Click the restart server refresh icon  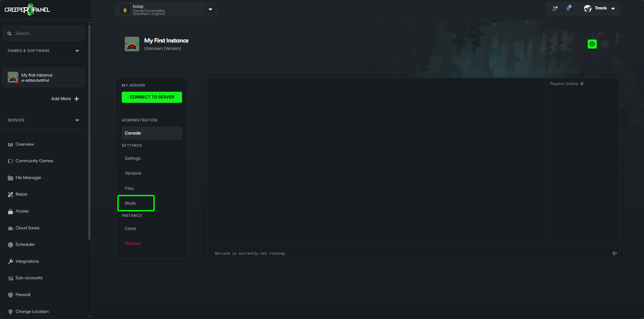[x=605, y=44]
